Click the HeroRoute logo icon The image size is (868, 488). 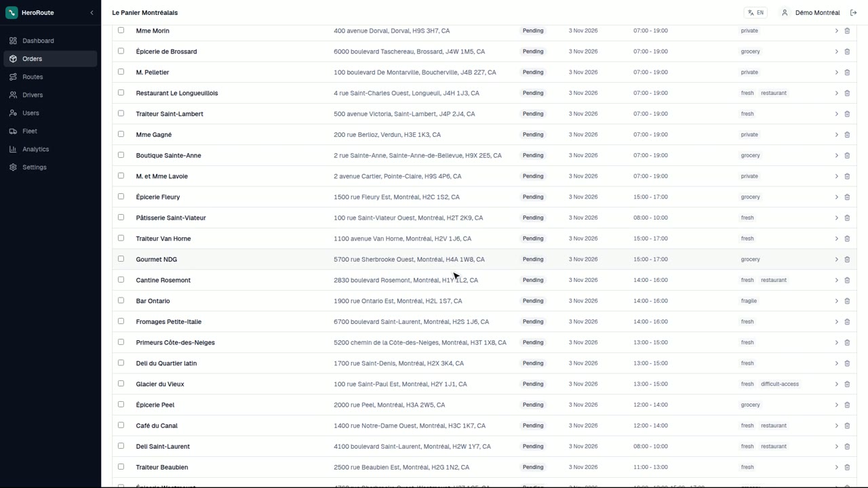12,13
